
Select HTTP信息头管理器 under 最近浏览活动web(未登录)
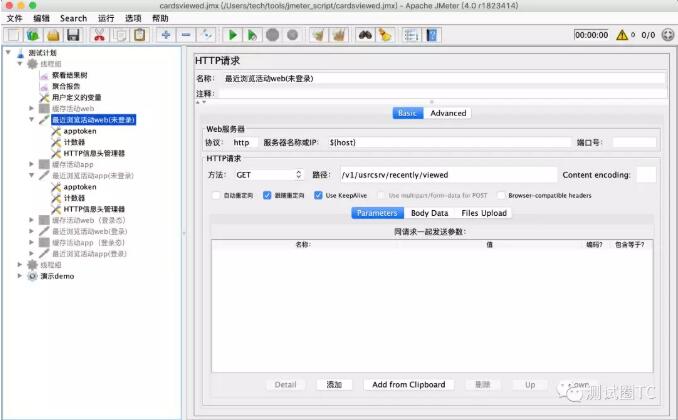[x=94, y=154]
